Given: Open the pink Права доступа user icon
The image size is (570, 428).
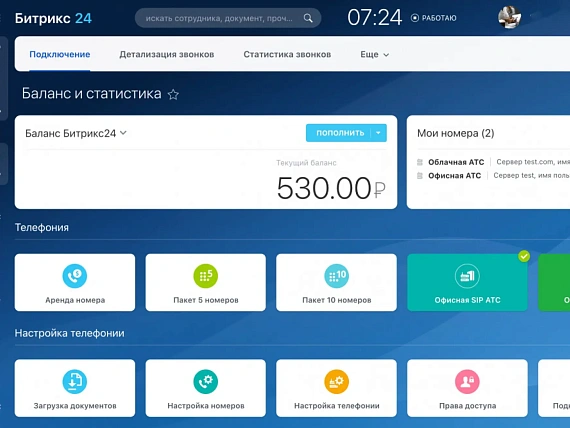Looking at the screenshot, I should click(x=467, y=381).
